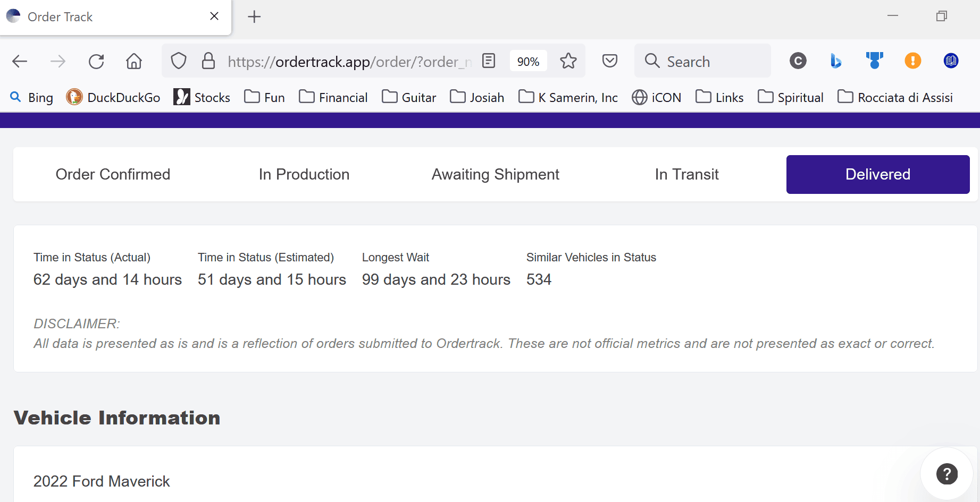Click the forward navigation arrow
Image resolution: width=980 pixels, height=502 pixels.
[58, 62]
